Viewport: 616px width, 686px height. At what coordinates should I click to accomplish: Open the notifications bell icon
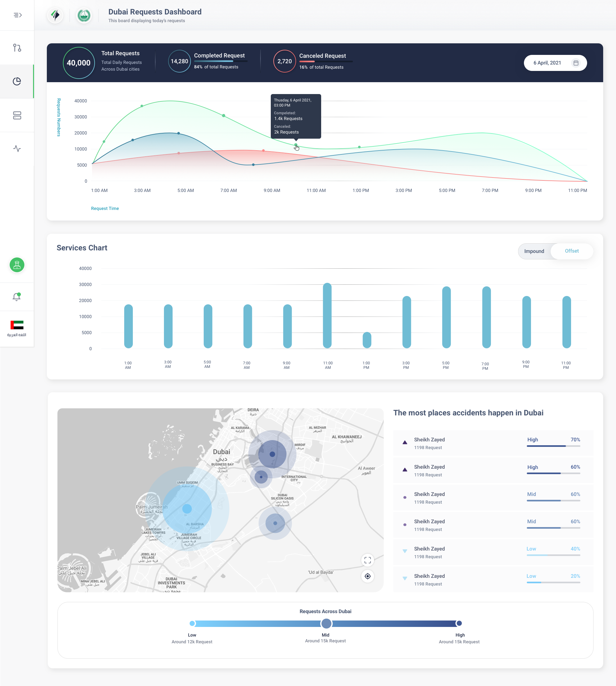[x=17, y=297]
